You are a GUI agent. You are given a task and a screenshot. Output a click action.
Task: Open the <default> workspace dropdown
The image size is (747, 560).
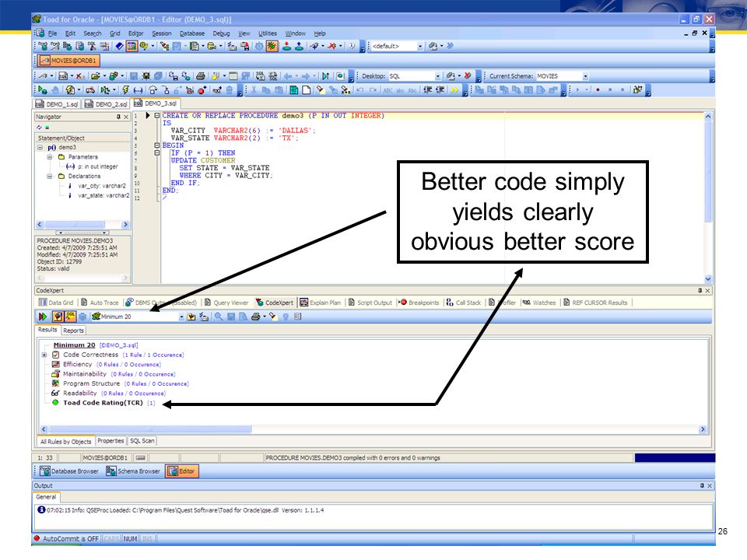(x=420, y=46)
